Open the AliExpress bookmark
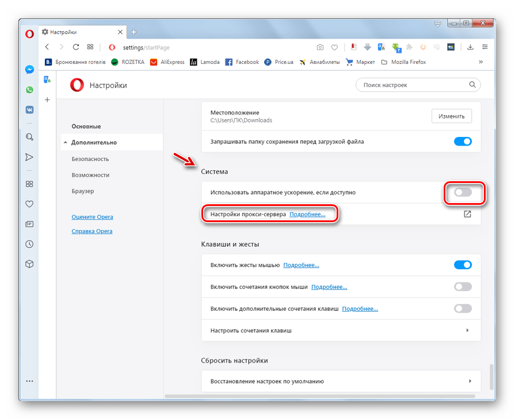515x420 pixels. click(x=167, y=62)
